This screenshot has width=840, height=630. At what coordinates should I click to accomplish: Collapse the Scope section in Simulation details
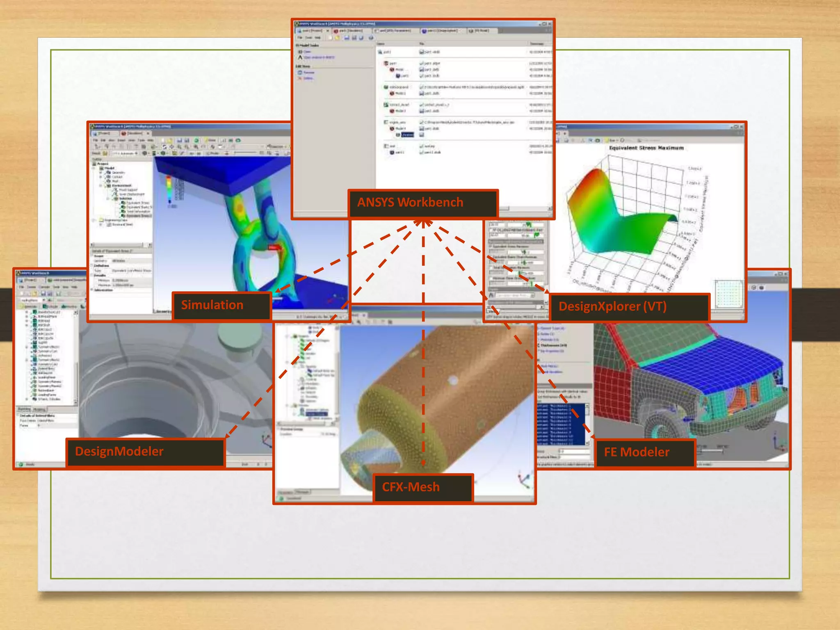click(x=92, y=256)
